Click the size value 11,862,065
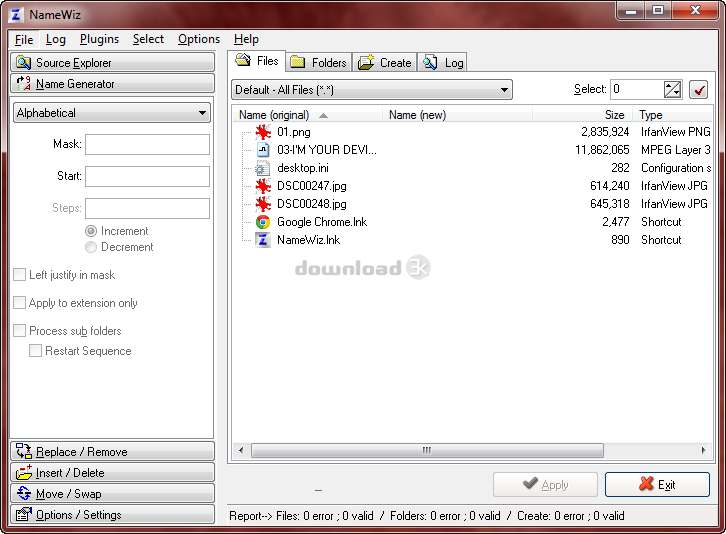This screenshot has width=726, height=534. 602,150
